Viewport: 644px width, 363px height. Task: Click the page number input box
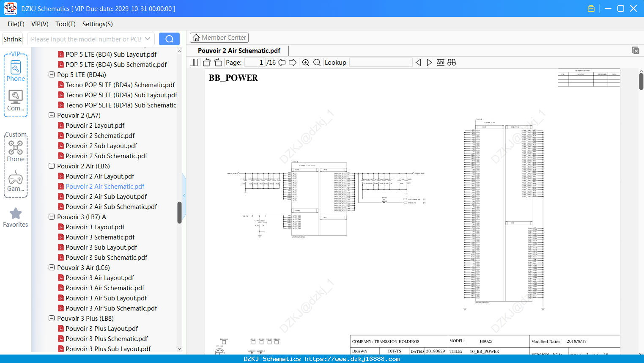255,62
